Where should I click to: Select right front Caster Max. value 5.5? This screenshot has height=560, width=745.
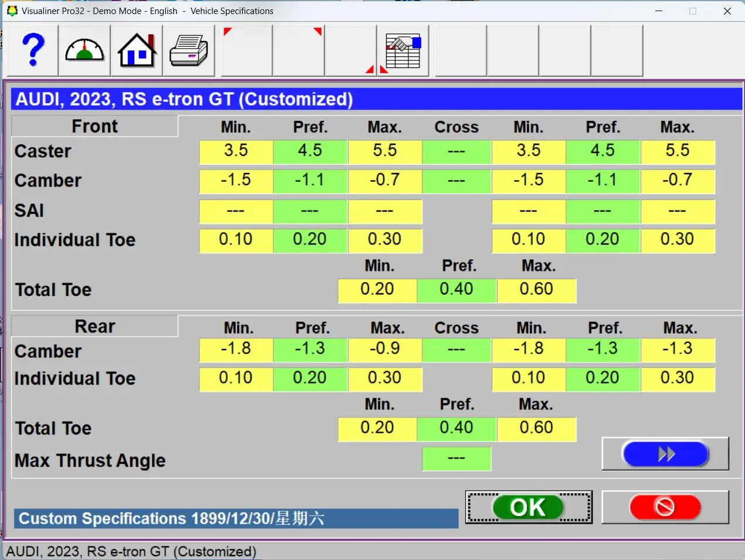[678, 152]
